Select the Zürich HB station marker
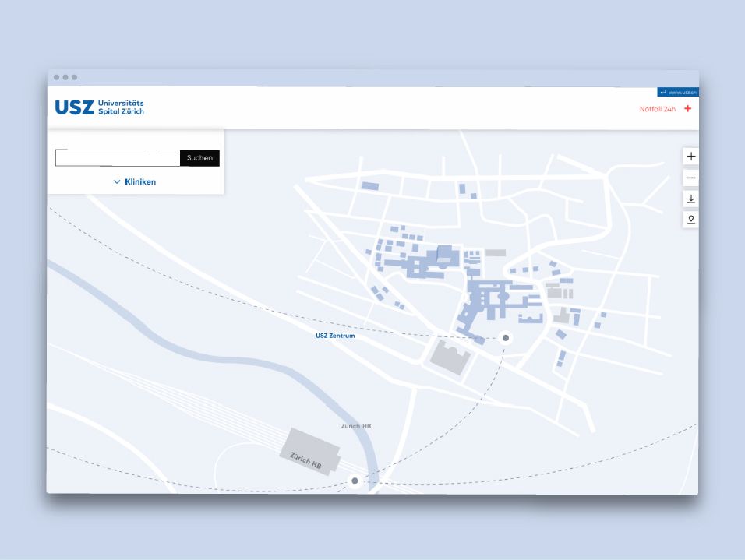This screenshot has height=560, width=745. point(355,481)
